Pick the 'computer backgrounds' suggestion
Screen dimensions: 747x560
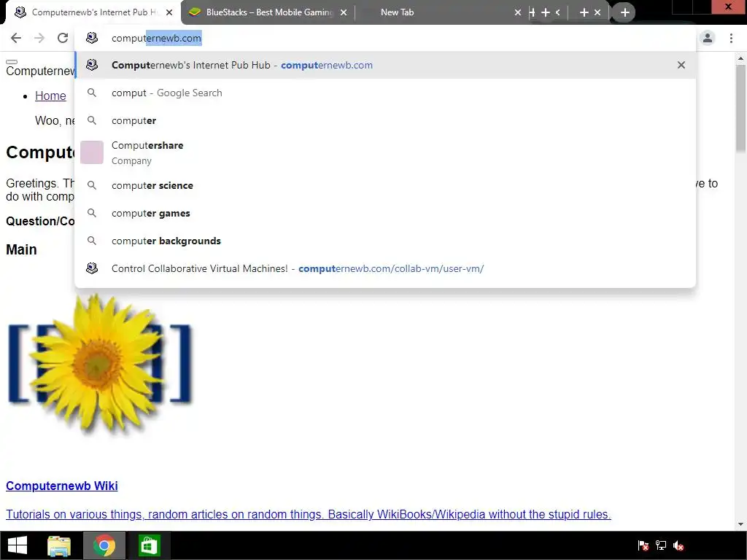tap(385, 241)
